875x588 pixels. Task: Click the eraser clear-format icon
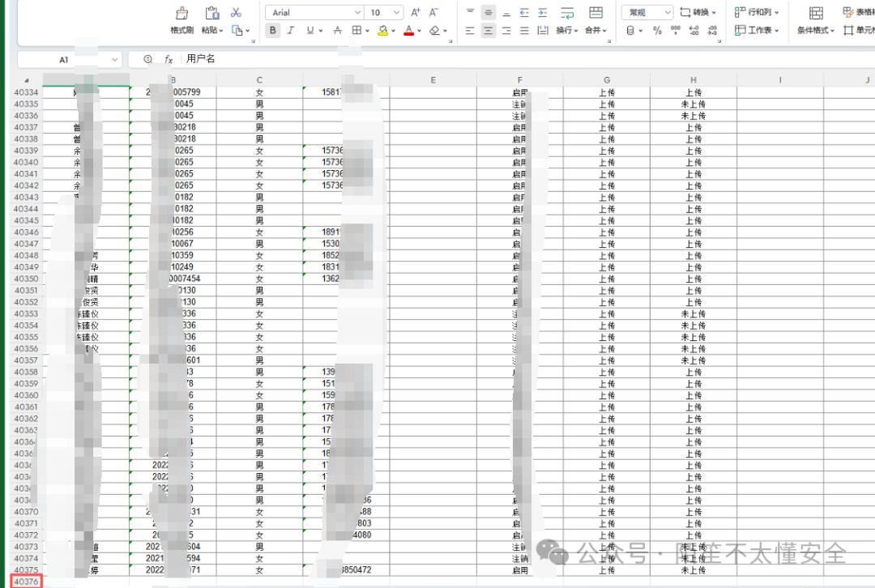coord(435,30)
